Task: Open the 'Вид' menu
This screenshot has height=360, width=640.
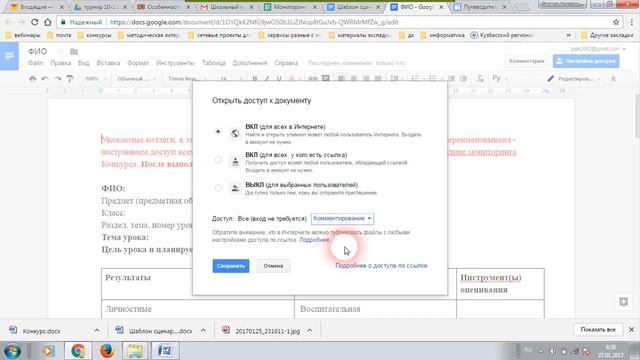Action: pos(83,63)
